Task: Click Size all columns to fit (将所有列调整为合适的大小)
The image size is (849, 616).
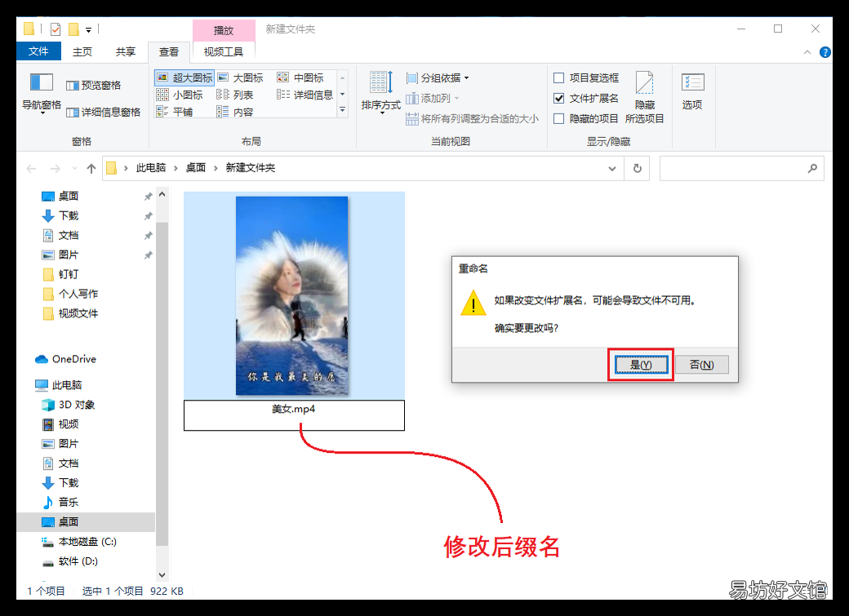Action: (x=472, y=118)
